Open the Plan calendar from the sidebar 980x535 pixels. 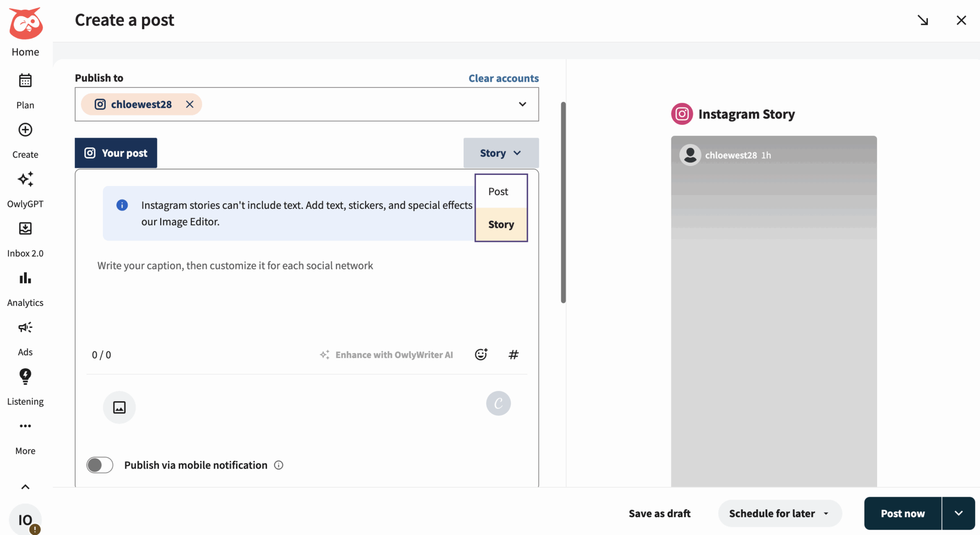(25, 80)
